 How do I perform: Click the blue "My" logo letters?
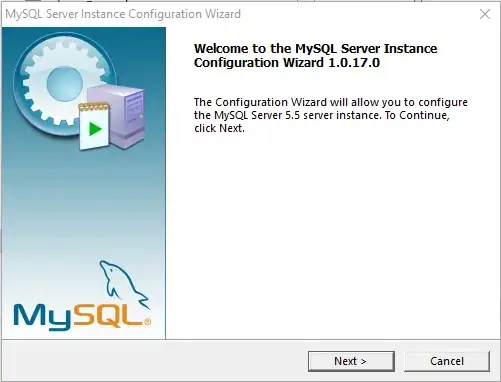[x=43, y=317]
